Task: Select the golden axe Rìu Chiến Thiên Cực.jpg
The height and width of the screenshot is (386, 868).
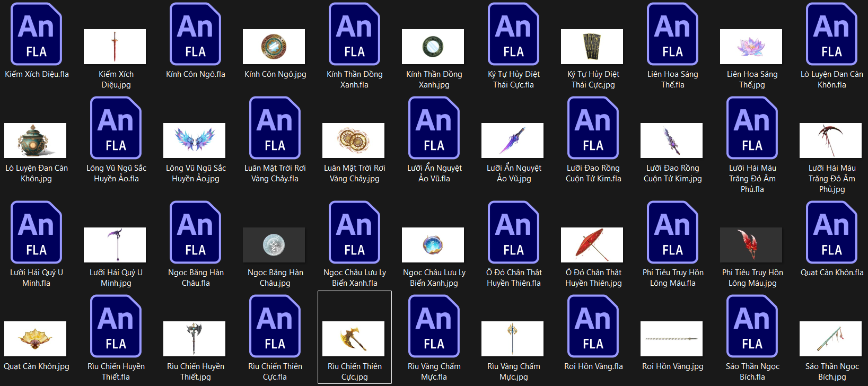Action: coord(353,339)
